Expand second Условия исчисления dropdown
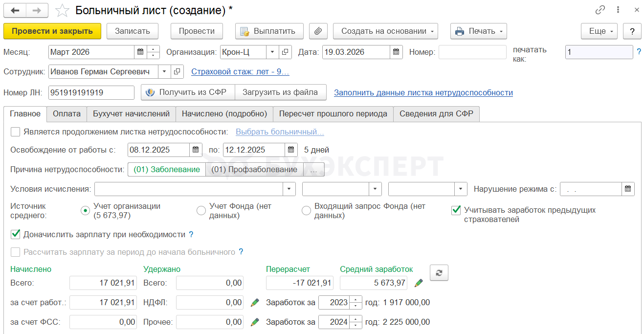The height and width of the screenshot is (334, 644). (x=376, y=189)
